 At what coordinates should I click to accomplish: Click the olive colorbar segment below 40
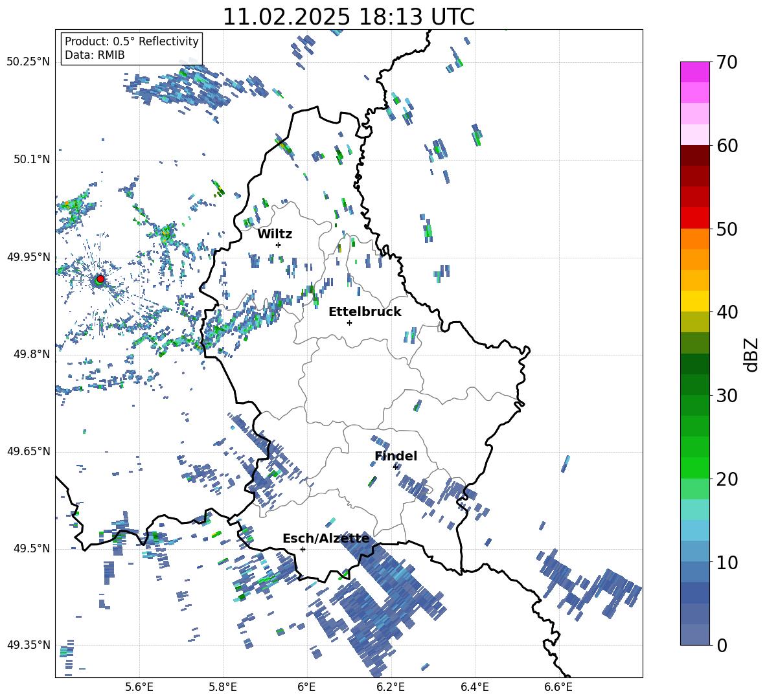[x=694, y=322]
